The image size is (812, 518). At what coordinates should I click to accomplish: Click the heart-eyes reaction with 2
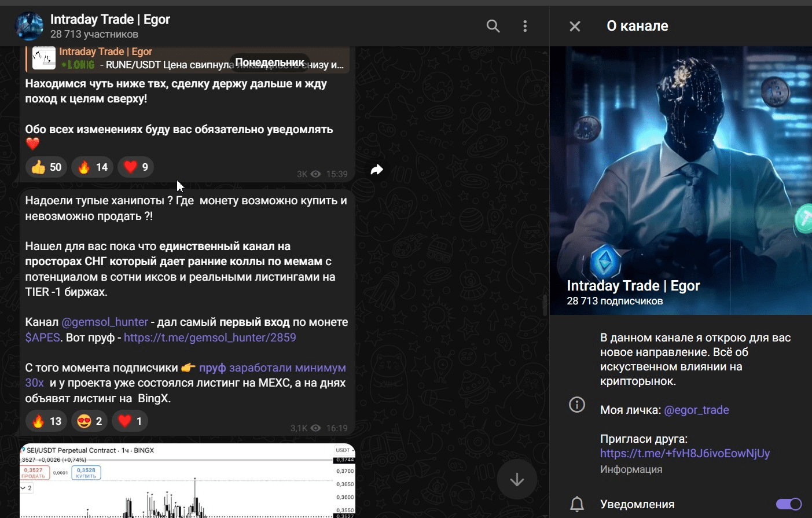[90, 421]
